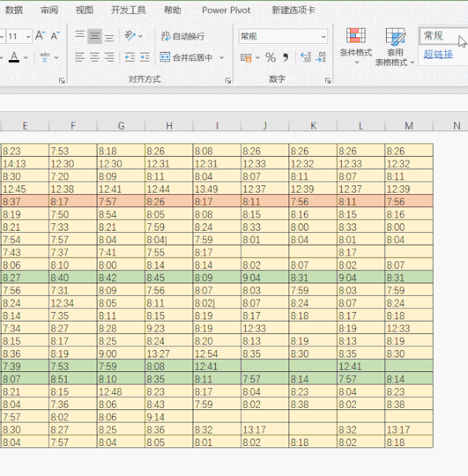The width and height of the screenshot is (468, 476).
Task: Select the 常规 cell style
Action: tap(443, 36)
